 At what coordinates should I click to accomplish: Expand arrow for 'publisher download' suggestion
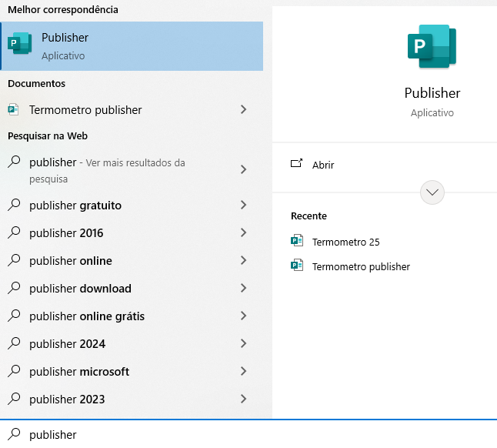[243, 288]
